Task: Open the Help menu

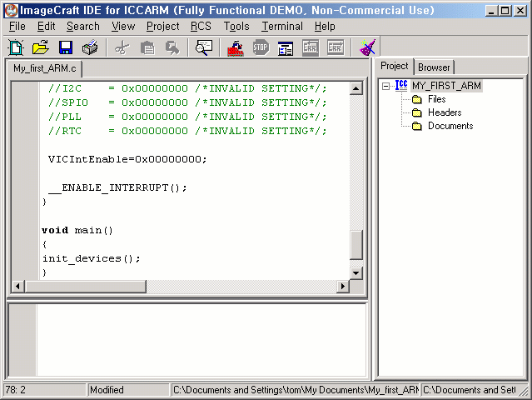Action: 325,27
